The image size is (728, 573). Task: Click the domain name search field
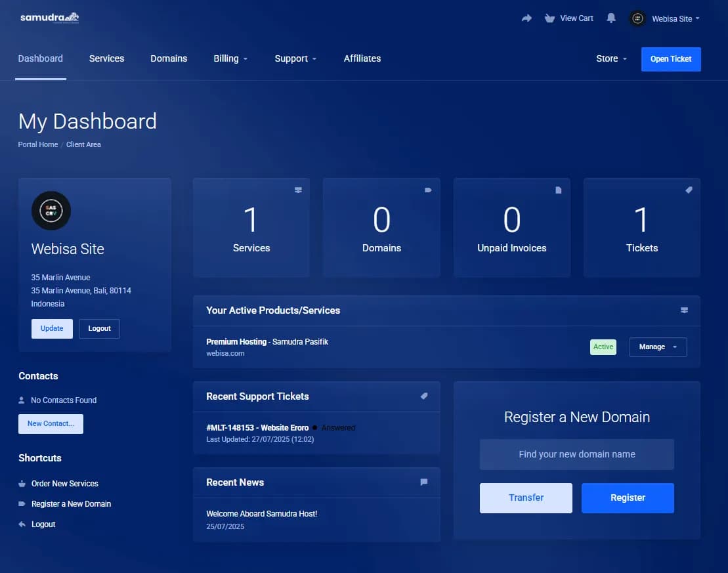(576, 454)
